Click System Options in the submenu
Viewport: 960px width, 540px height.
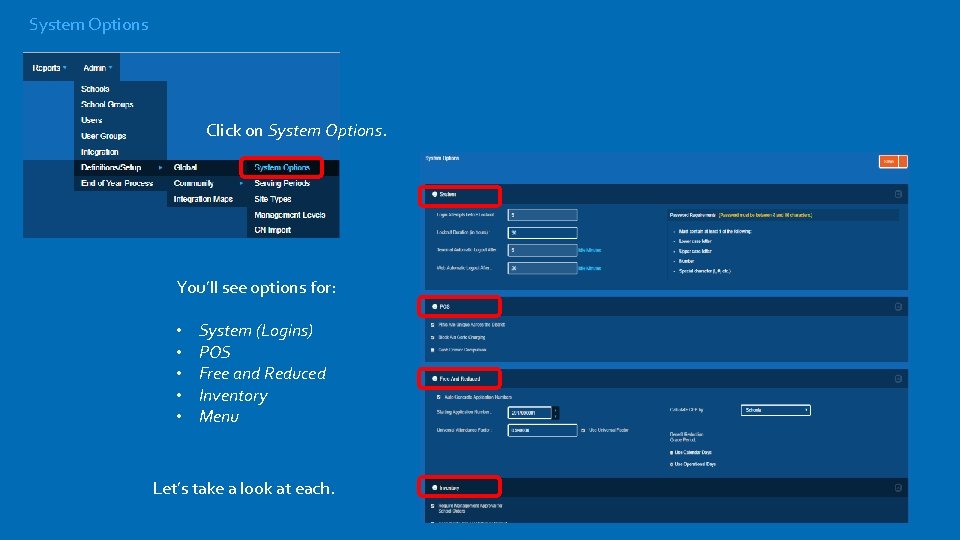(282, 167)
